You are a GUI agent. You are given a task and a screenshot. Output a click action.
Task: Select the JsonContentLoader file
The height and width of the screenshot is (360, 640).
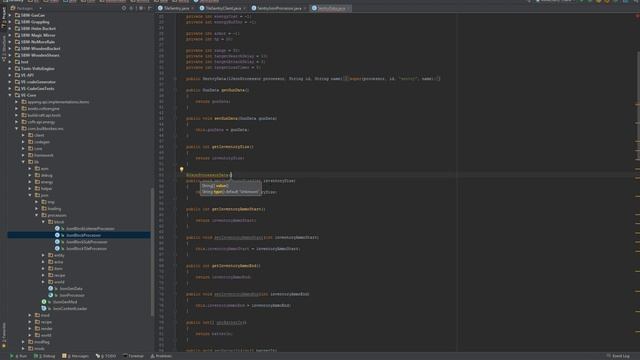click(70, 309)
